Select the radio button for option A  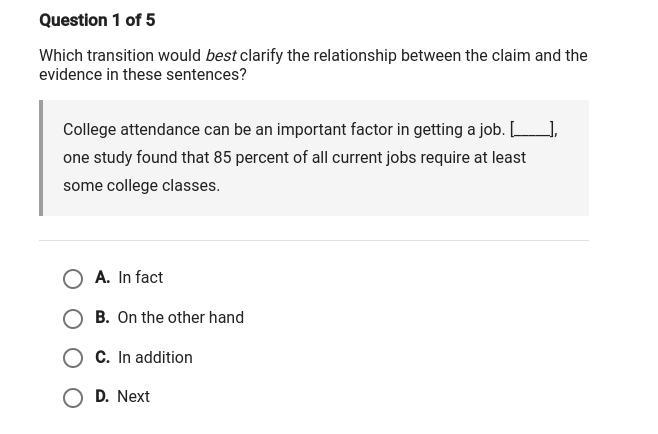pos(73,279)
